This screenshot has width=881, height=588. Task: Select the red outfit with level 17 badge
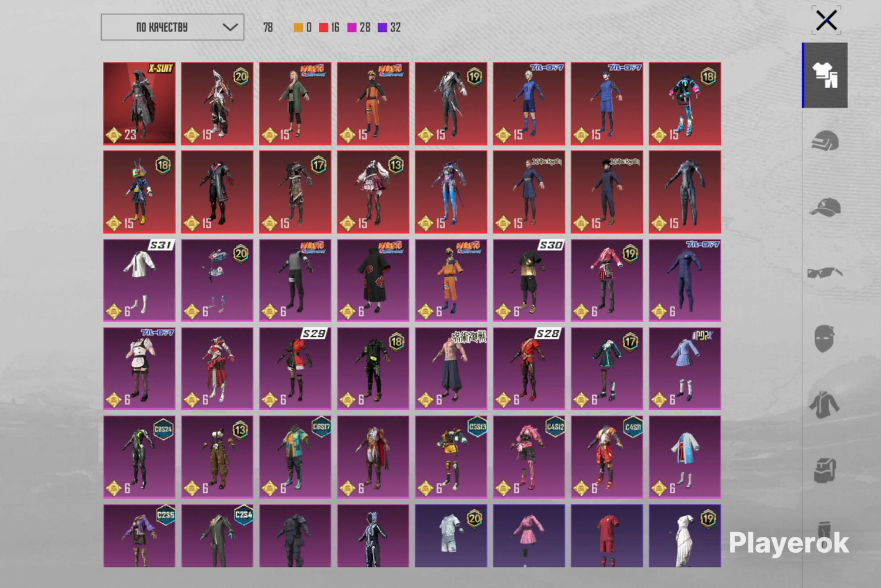click(x=295, y=192)
